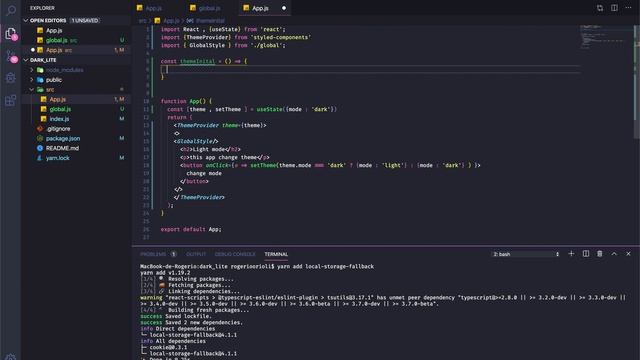This screenshot has height=360, width=640.
Task: Open the Search view in activity bar
Action: click(x=11, y=10)
